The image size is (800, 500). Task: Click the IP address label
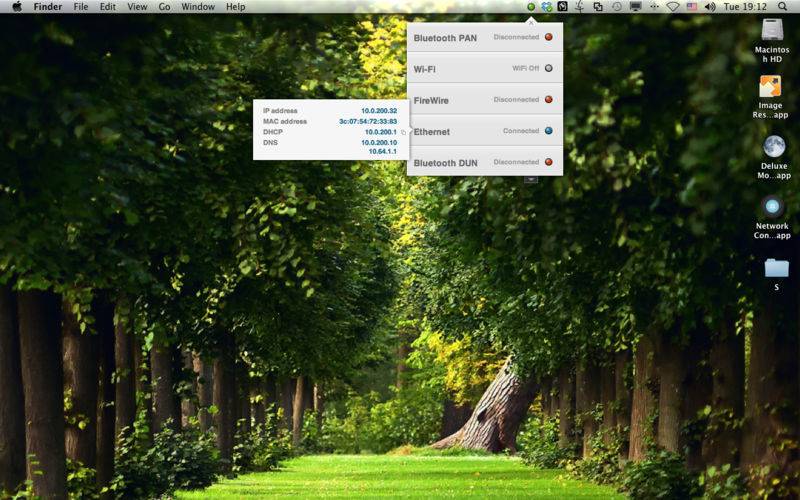pyautogui.click(x=280, y=111)
